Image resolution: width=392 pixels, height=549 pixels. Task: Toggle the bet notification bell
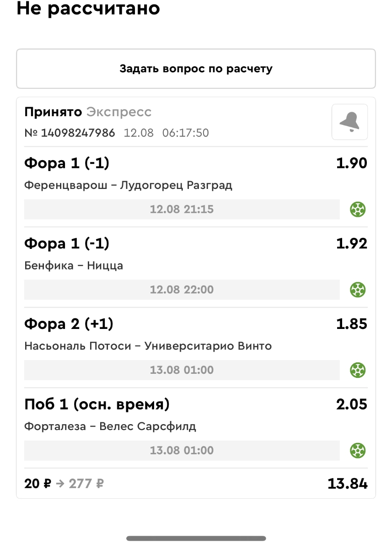(x=349, y=122)
